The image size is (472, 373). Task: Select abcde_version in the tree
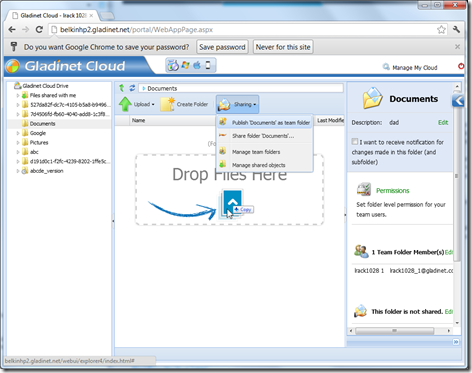pos(46,171)
